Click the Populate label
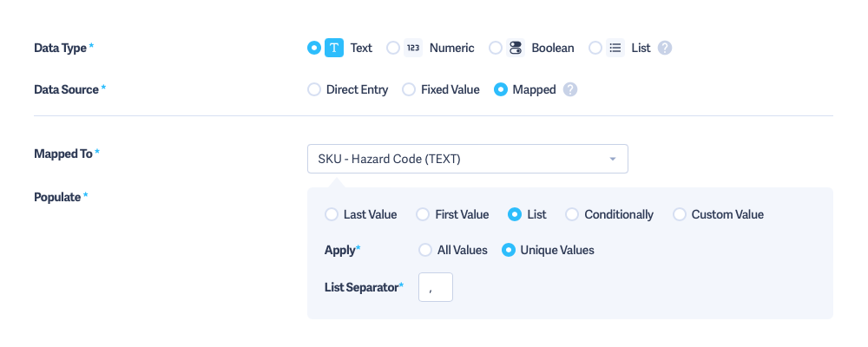The height and width of the screenshot is (347, 868). (57, 197)
